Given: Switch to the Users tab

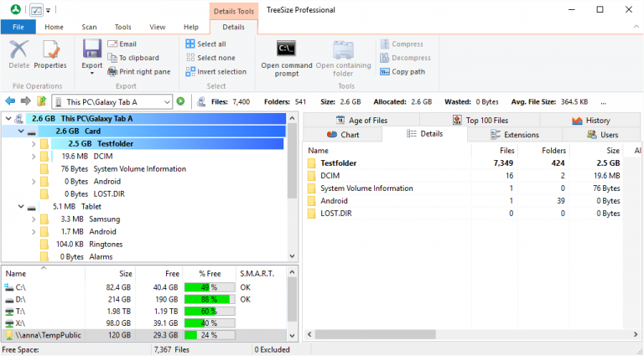Looking at the screenshot, I should (602, 135).
